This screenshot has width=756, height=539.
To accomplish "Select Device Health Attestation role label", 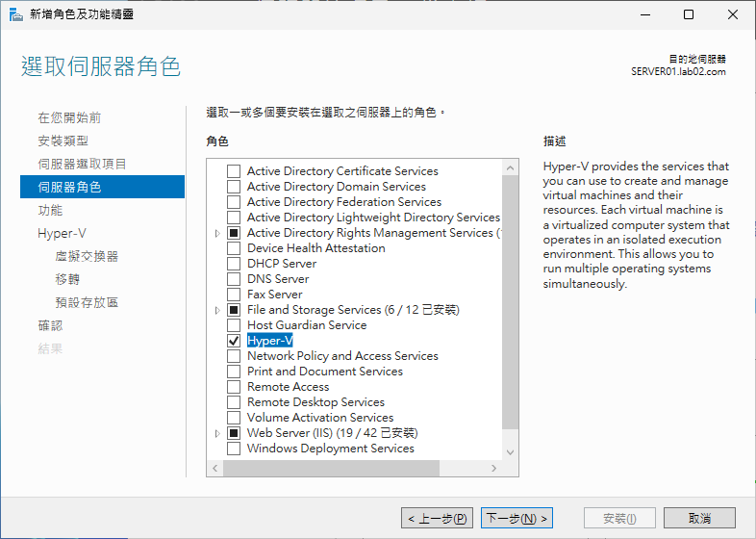I will [315, 248].
